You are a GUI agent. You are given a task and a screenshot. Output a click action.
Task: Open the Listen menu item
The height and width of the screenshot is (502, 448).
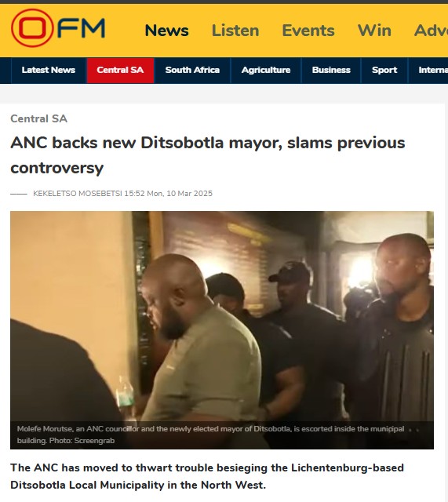click(x=235, y=31)
